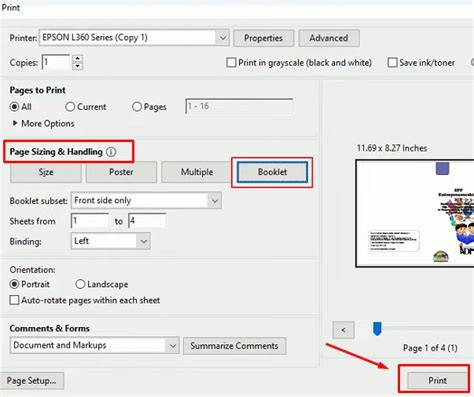Switch to the Multiple option
This screenshot has height=397, width=474.
197,172
